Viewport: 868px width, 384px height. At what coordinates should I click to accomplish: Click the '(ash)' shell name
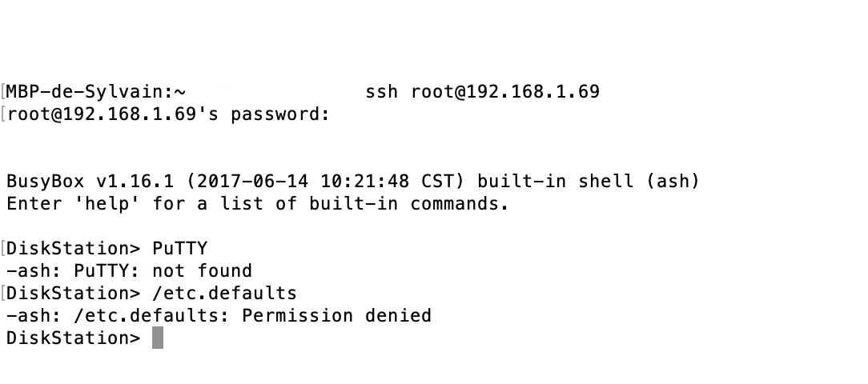[673, 182]
